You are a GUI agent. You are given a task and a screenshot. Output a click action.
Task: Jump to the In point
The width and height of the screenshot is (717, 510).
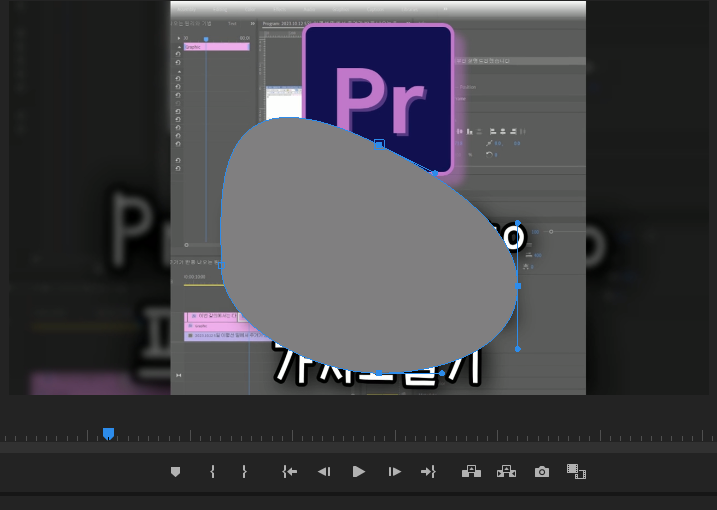[x=289, y=472]
